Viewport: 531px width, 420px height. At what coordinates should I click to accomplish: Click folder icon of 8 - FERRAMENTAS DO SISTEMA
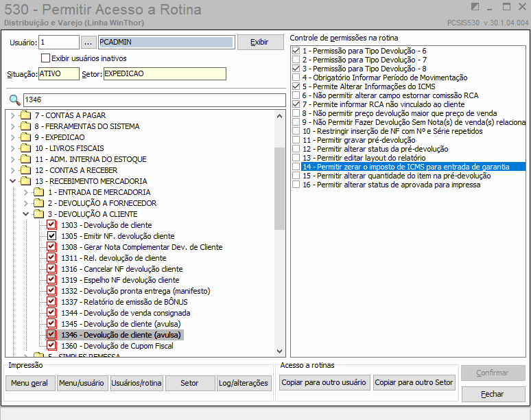click(25, 126)
